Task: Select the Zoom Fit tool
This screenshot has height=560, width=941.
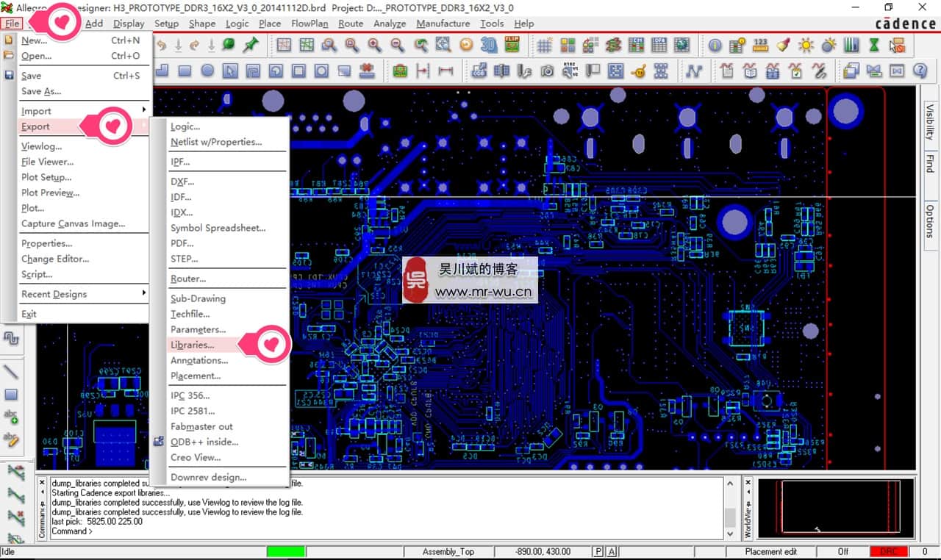Action: tap(353, 45)
